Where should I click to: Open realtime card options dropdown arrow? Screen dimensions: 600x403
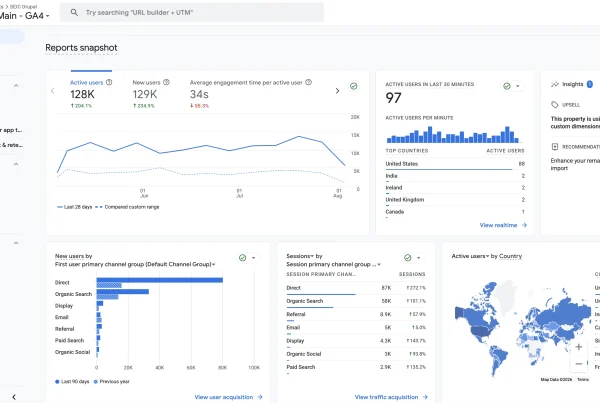(518, 86)
